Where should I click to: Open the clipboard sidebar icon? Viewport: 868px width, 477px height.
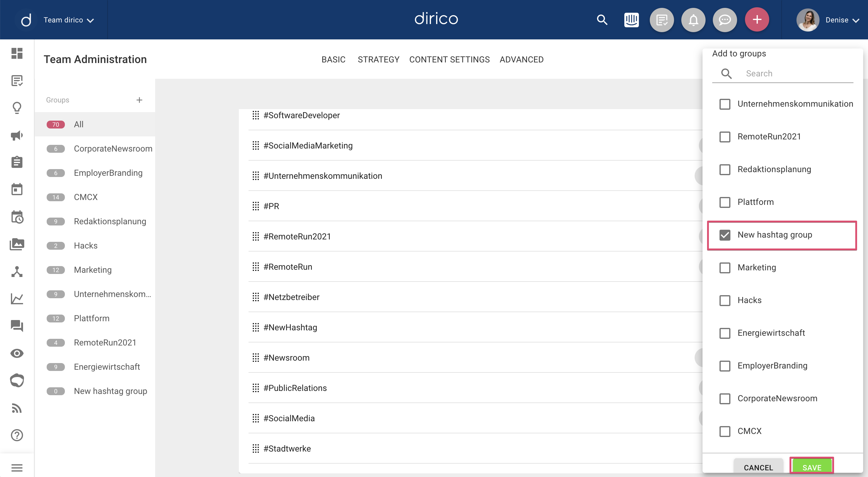point(17,162)
